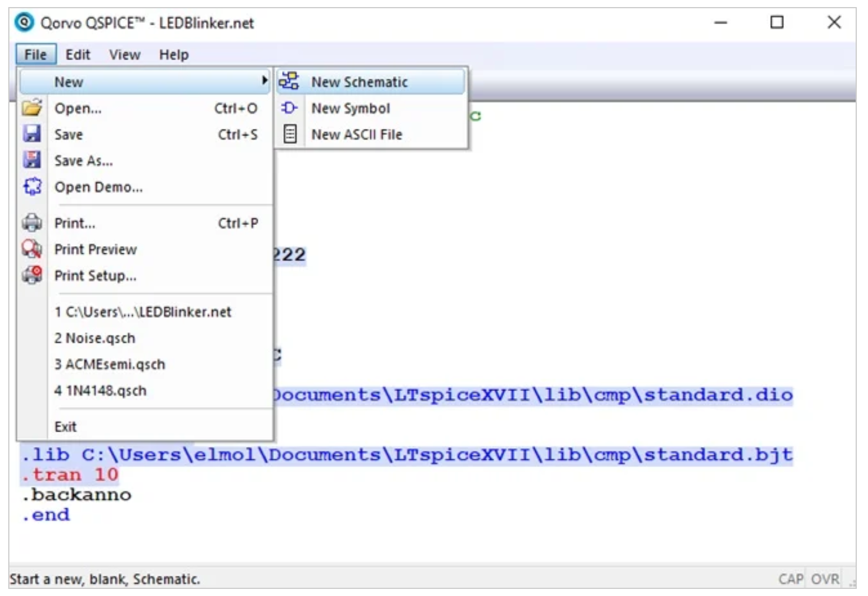Click the New Schematic icon
868x596 pixels.
pyautogui.click(x=289, y=81)
